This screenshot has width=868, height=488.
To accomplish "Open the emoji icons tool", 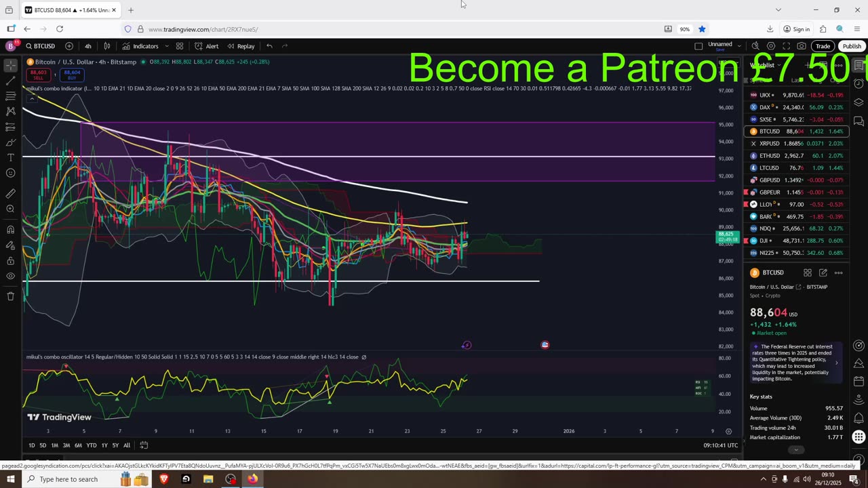I will click(x=10, y=173).
